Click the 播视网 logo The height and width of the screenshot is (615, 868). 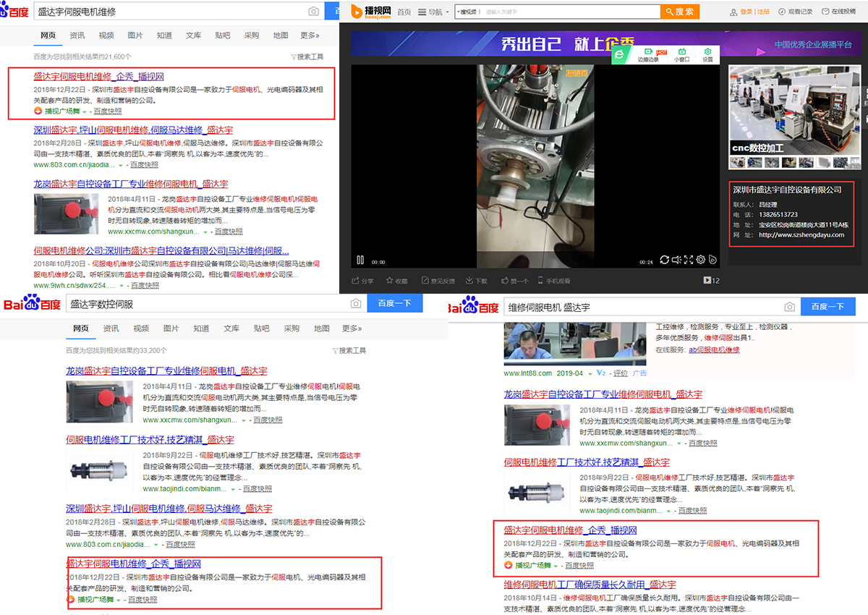tap(370, 12)
